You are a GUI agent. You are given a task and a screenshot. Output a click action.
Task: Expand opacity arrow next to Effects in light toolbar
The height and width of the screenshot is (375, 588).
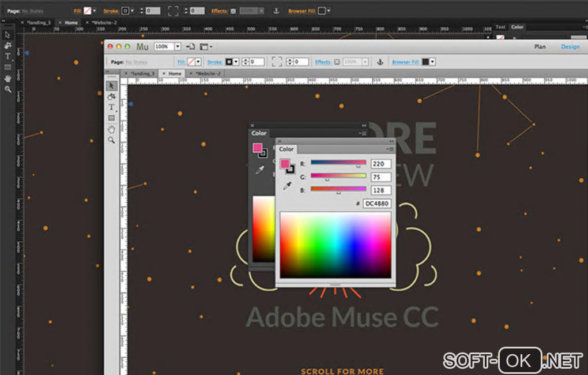tap(365, 62)
